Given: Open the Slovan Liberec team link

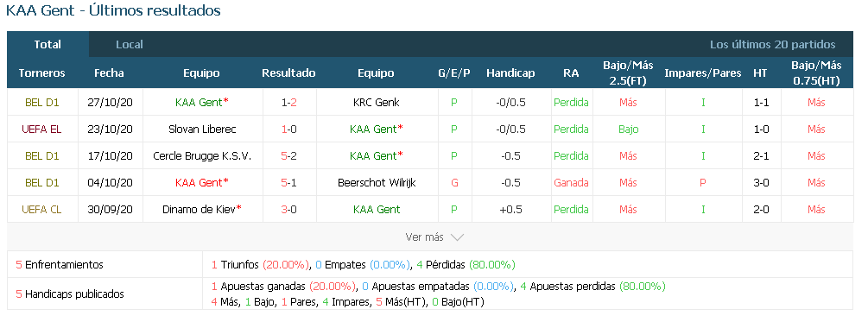Looking at the screenshot, I should pyautogui.click(x=202, y=129).
